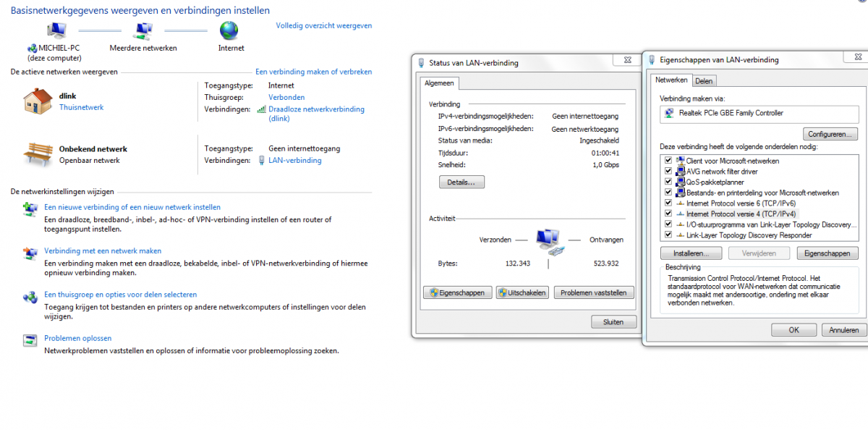Select the Algemeen tab in Status window
The width and height of the screenshot is (868, 430).
(x=439, y=83)
